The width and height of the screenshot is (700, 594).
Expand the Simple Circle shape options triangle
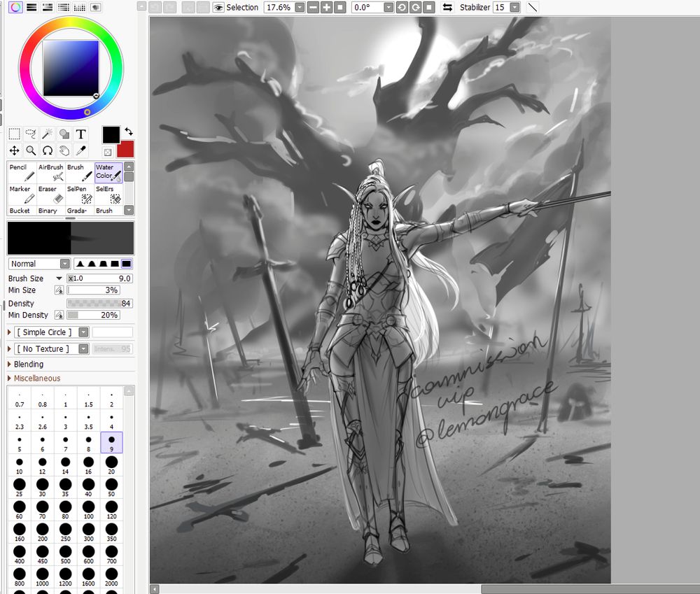click(9, 332)
